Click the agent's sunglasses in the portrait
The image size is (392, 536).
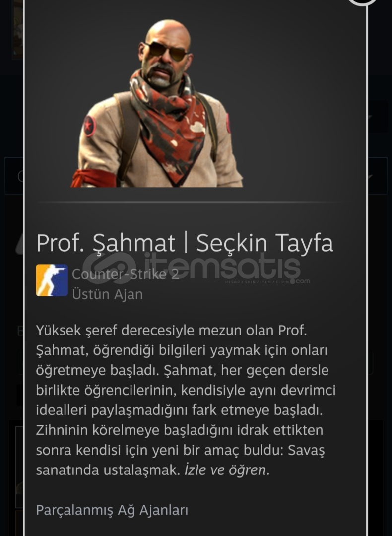pyautogui.click(x=166, y=51)
